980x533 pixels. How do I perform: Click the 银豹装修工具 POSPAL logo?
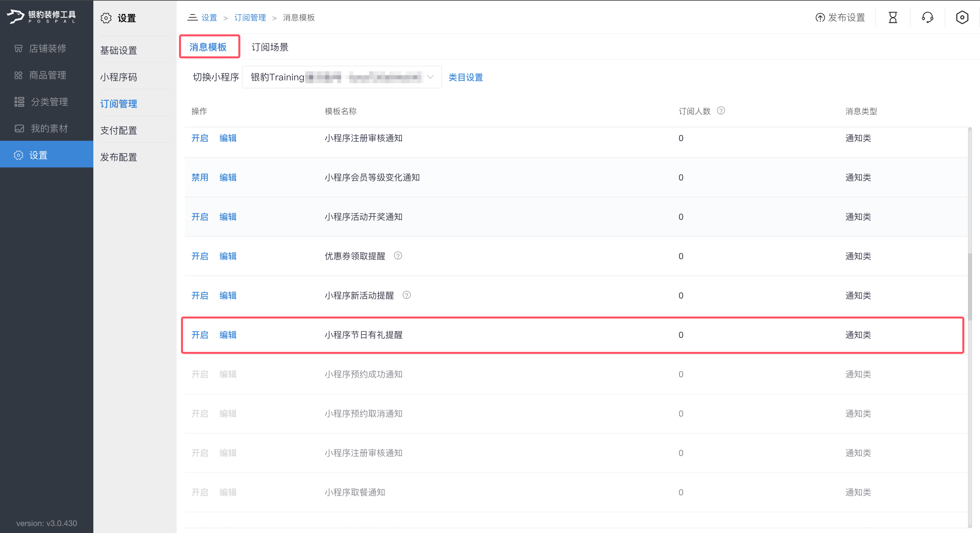42,16
